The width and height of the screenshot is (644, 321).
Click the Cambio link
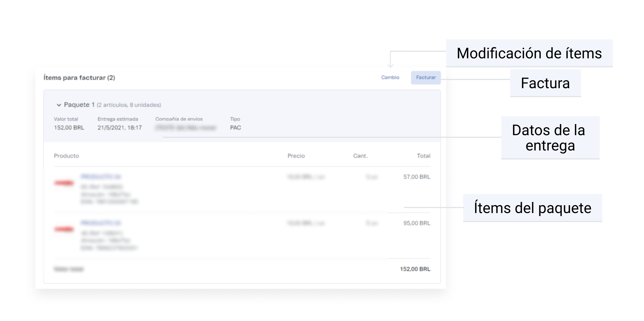(x=390, y=78)
